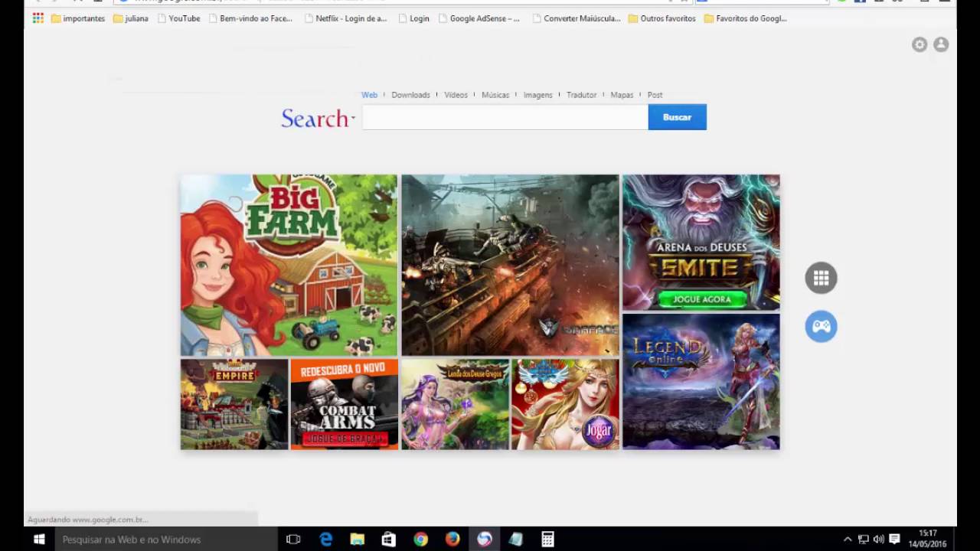
Task: Open the Big Farm game thumbnail
Action: pos(289,266)
